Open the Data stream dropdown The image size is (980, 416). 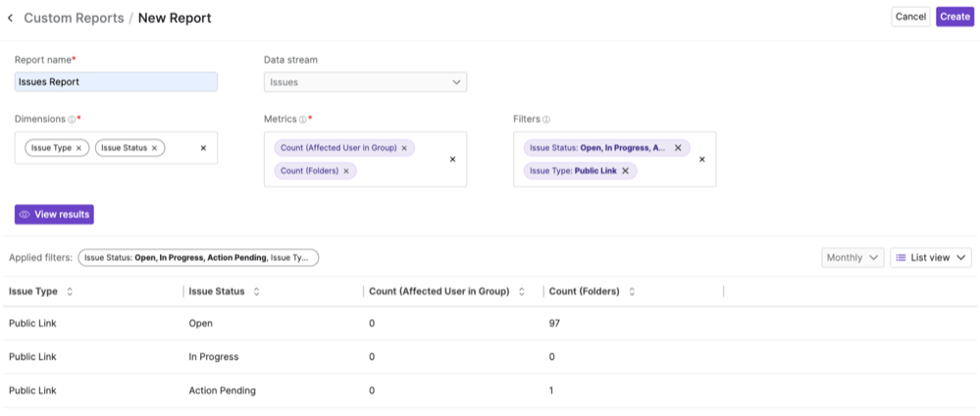365,82
